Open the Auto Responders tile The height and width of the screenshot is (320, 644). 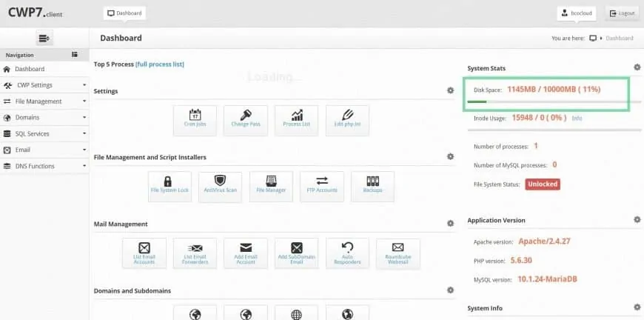[x=347, y=253]
